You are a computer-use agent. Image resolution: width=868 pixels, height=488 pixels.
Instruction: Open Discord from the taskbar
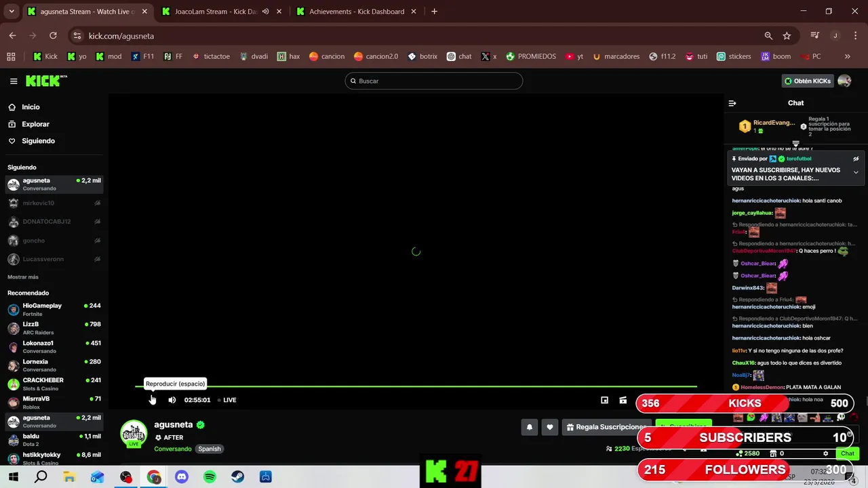pos(182,477)
